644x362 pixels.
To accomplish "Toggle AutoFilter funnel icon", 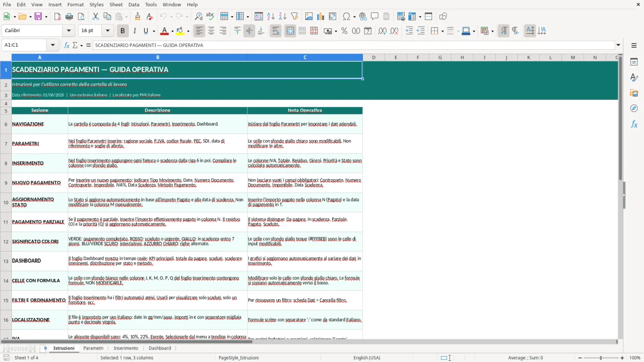I will click(294, 17).
